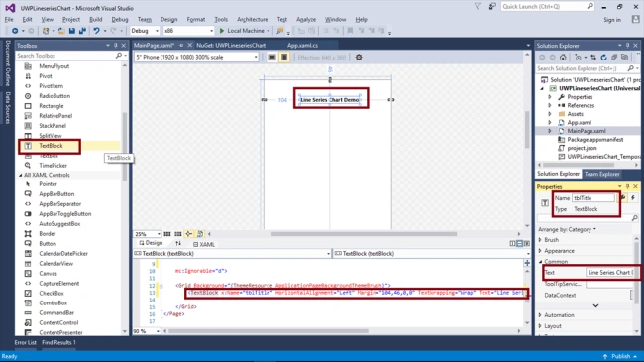
Task: Switch to the Team Explorer tab
Action: [601, 174]
